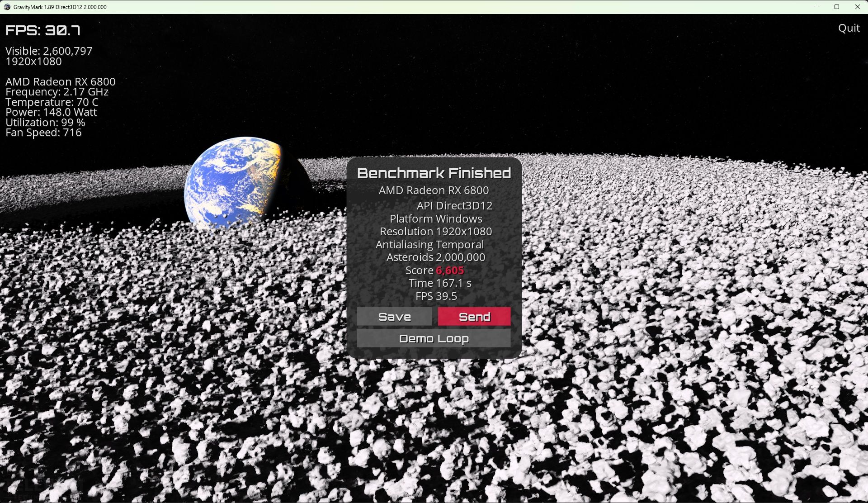Click the Power: 148.0 Watt line

coord(51,112)
